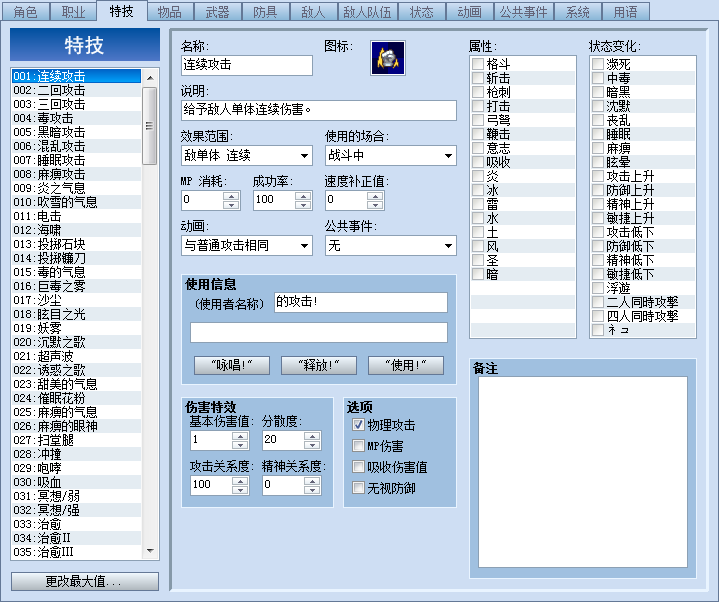Toggle the 格斗 attribute checkbox
This screenshot has height=602, width=719.
pyautogui.click(x=478, y=64)
